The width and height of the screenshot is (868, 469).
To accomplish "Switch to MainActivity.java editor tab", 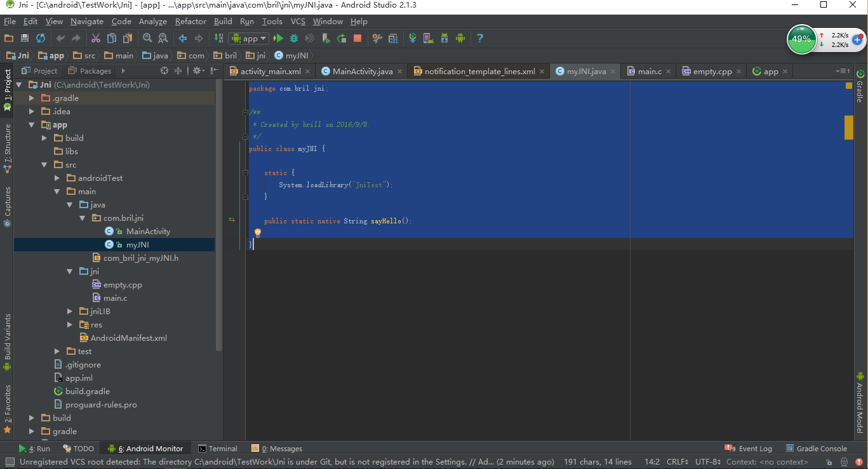I will [363, 71].
